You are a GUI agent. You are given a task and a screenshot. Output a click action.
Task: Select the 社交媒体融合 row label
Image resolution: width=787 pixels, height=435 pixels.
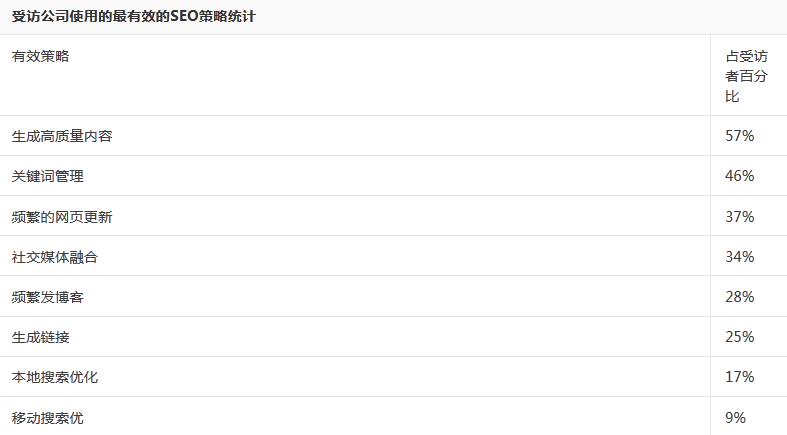pos(55,257)
